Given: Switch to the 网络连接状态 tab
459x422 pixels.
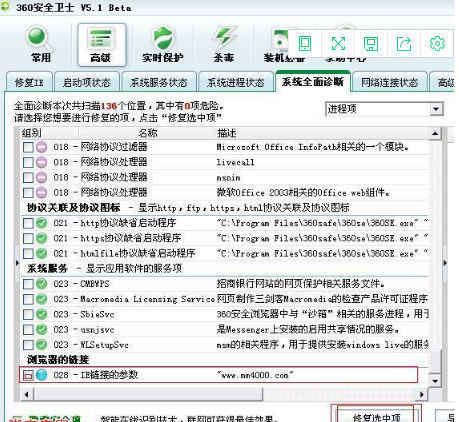Looking at the screenshot, I should point(390,82).
